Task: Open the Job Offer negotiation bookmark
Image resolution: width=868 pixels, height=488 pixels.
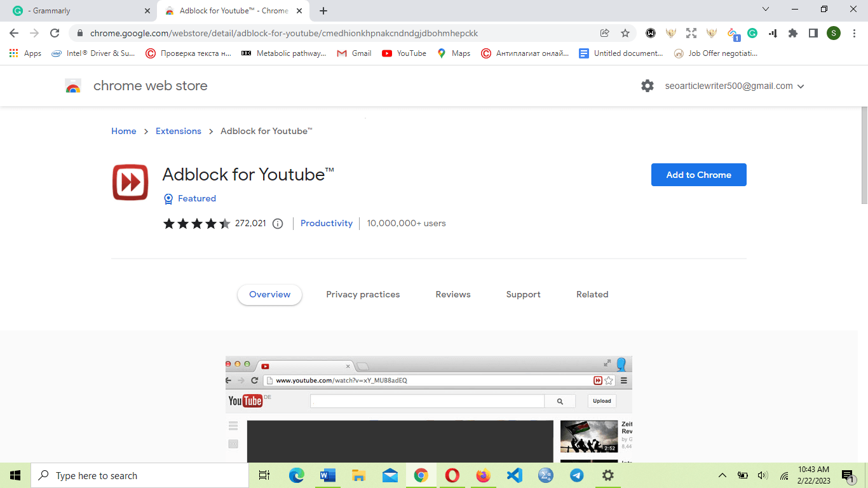Action: pos(716,53)
